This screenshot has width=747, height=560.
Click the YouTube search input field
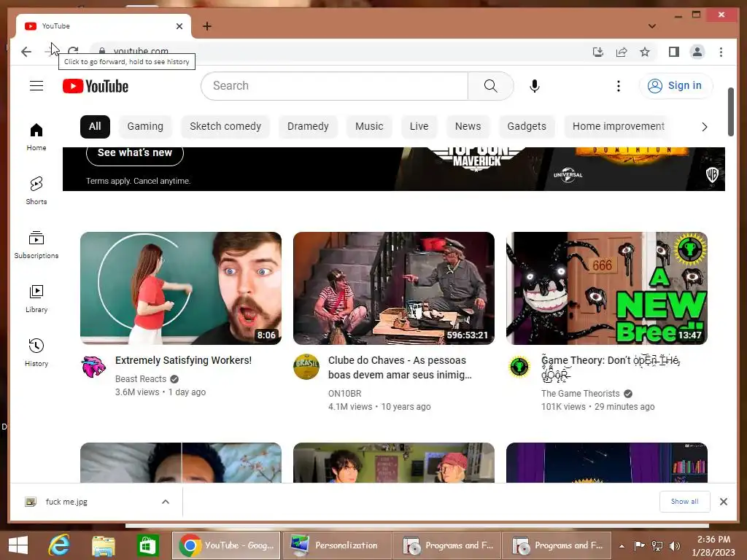334,86
